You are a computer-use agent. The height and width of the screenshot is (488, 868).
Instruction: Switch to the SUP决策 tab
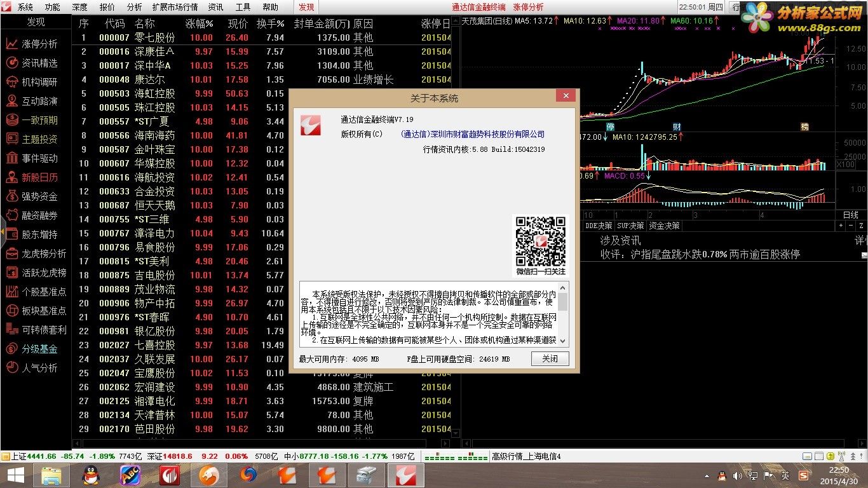coord(631,226)
